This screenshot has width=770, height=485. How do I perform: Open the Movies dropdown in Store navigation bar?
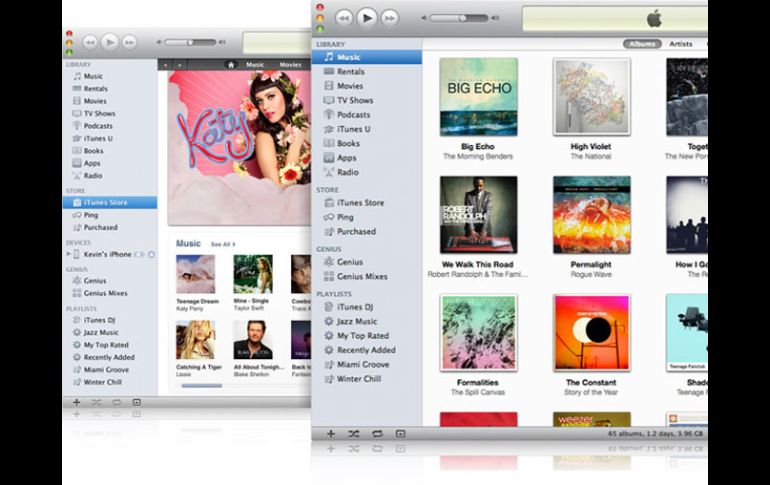(x=291, y=65)
